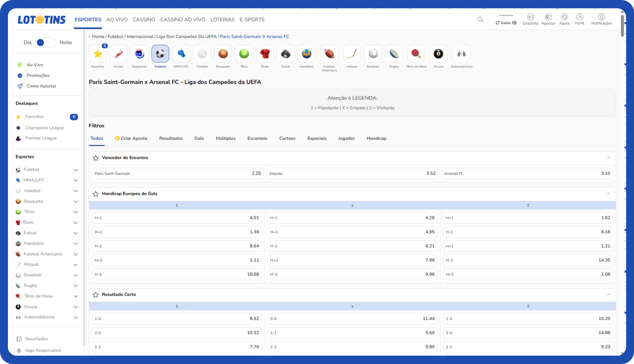Screen dimensions: 634x364
Task: Open the CASSINO top menu
Action: point(144,19)
